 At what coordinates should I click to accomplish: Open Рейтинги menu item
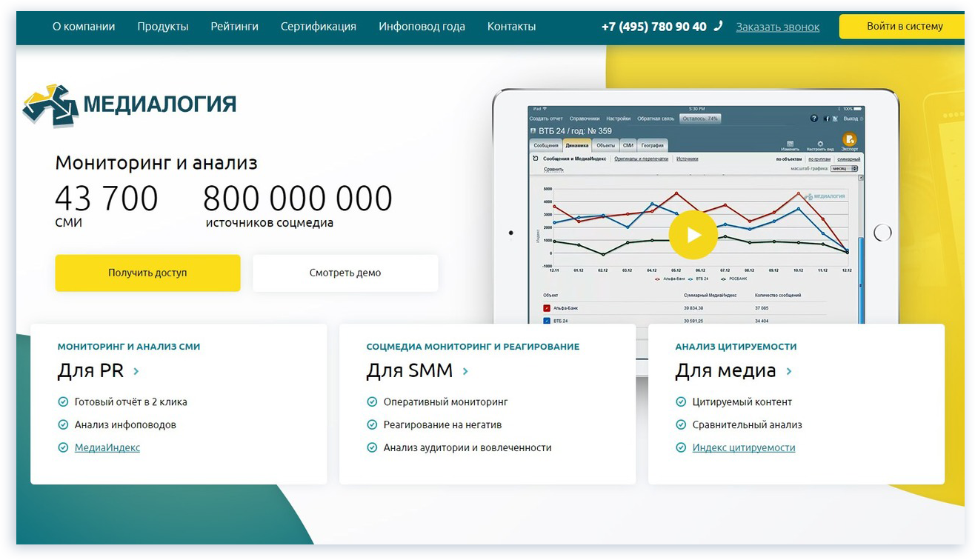tap(234, 27)
